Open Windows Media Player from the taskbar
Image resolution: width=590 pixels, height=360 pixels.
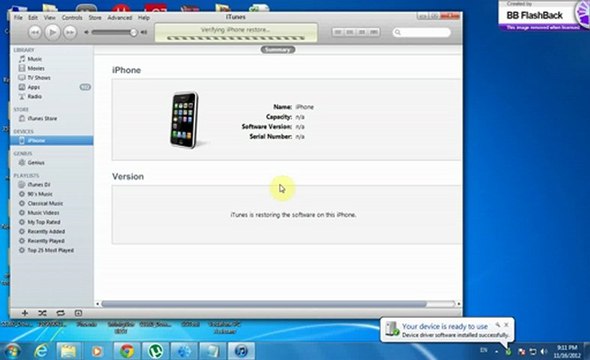pos(97,351)
